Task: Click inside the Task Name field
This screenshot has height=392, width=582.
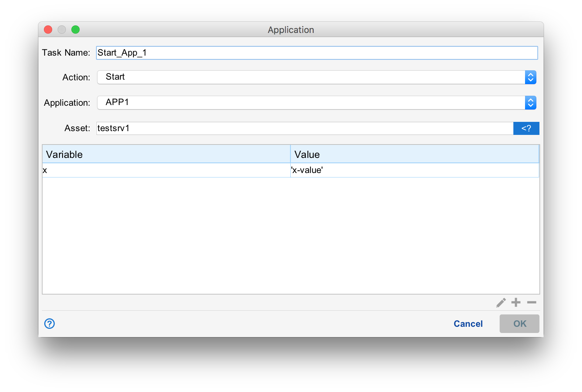Action: 309,53
